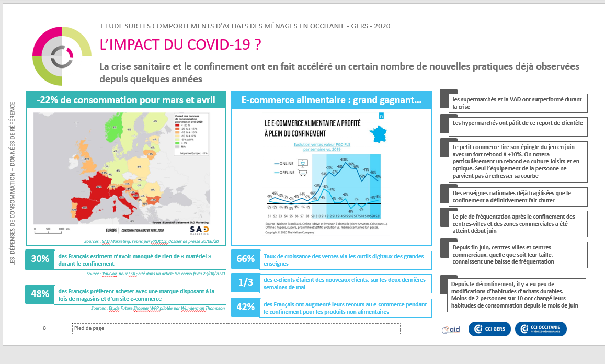
Task: Click the "E-commerce alimentaire : grand gagnant" banner
Action: pyautogui.click(x=332, y=98)
